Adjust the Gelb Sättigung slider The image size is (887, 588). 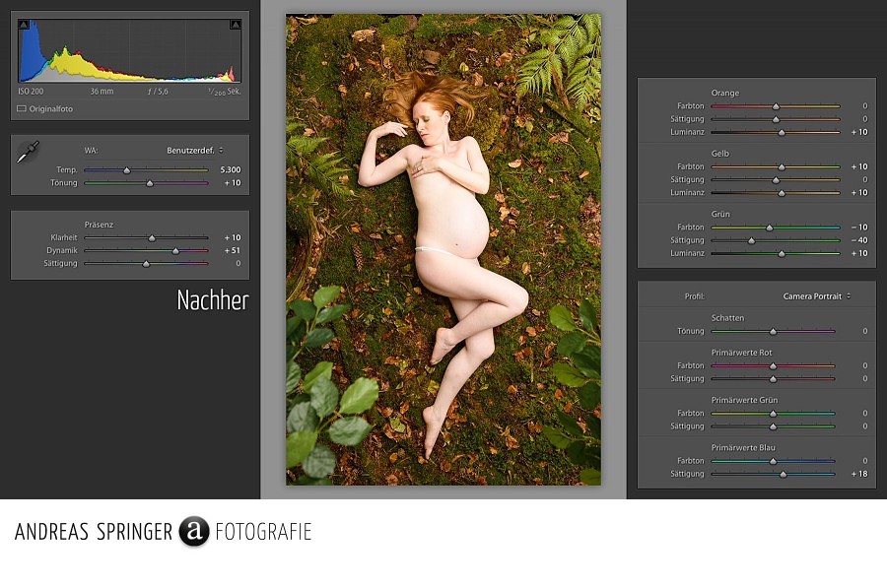pyautogui.click(x=777, y=180)
